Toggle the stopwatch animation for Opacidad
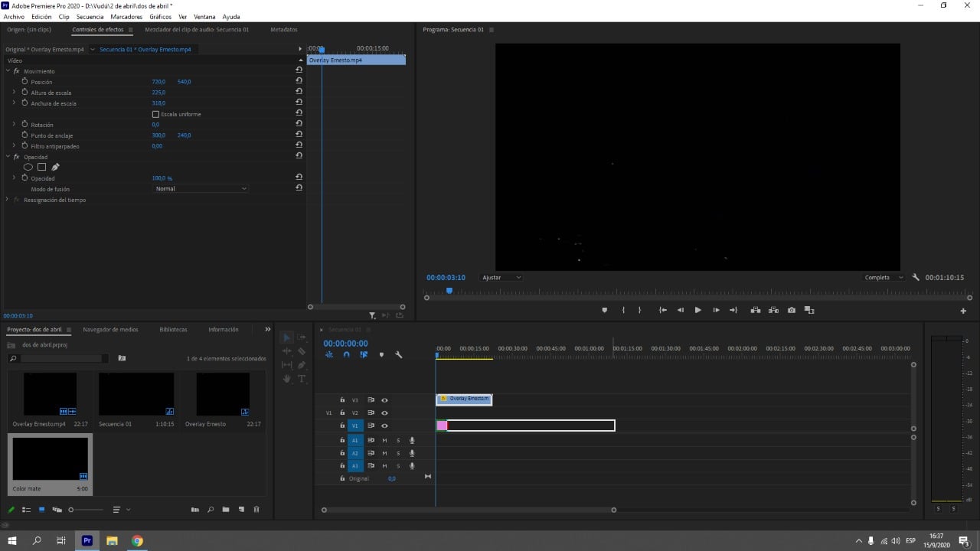 (25, 178)
